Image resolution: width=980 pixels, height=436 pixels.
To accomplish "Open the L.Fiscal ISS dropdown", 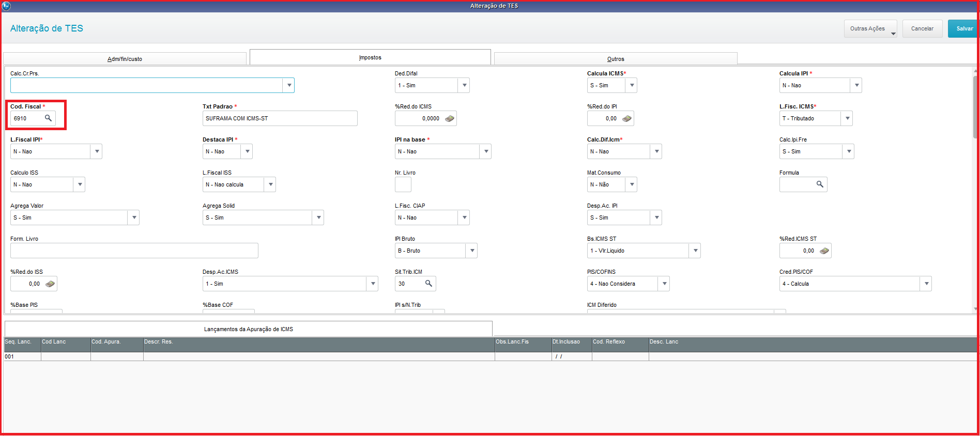I will [270, 184].
